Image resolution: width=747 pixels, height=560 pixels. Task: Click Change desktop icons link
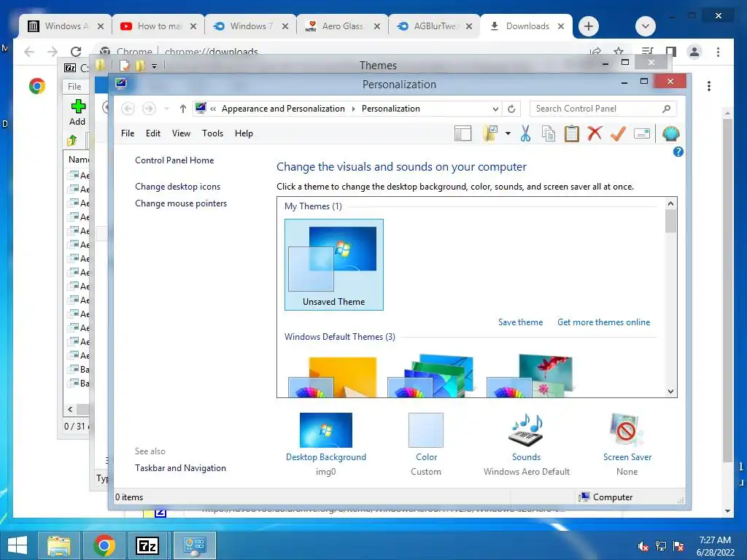(x=178, y=187)
